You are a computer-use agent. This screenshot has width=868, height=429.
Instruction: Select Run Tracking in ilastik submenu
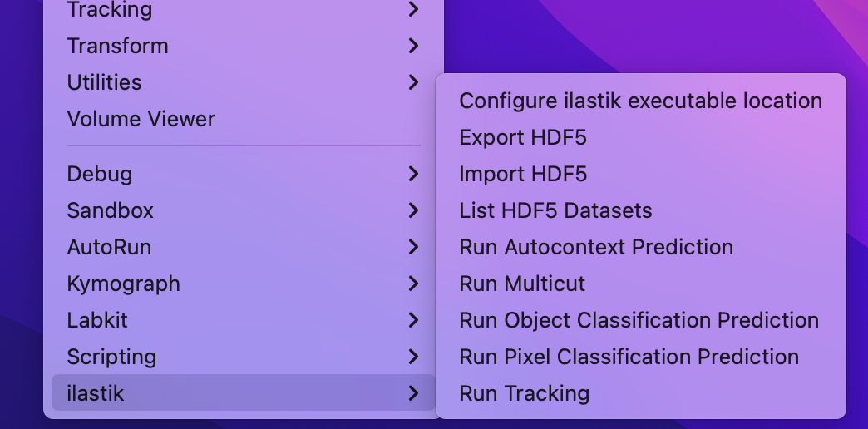tap(640, 393)
